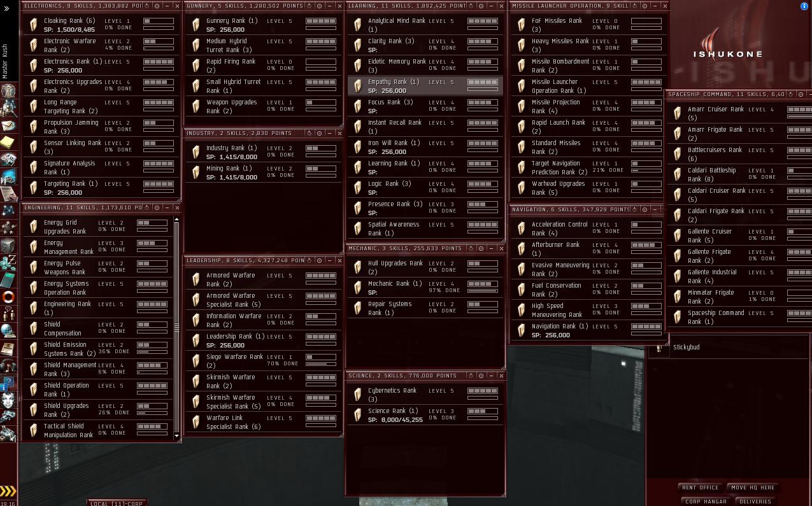Click the Engineering list scroll-down arrow
This screenshot has height=506, width=812.
pos(176,436)
